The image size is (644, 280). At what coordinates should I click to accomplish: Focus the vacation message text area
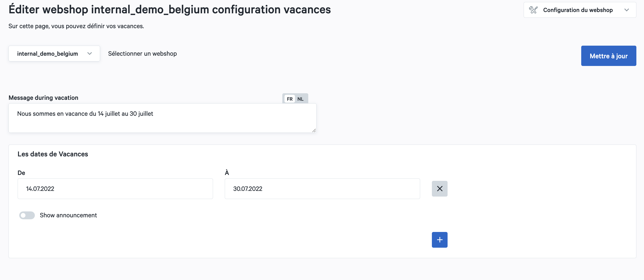point(162,118)
